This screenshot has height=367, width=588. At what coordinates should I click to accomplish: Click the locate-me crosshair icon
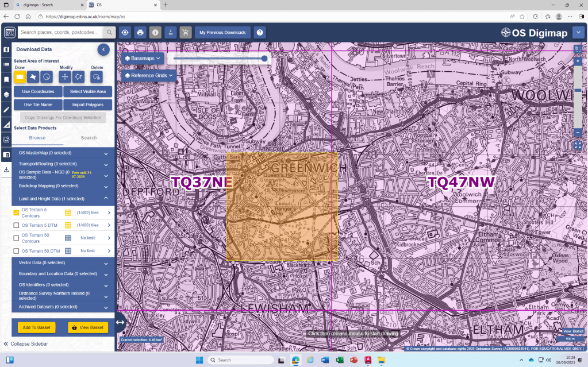point(125,33)
